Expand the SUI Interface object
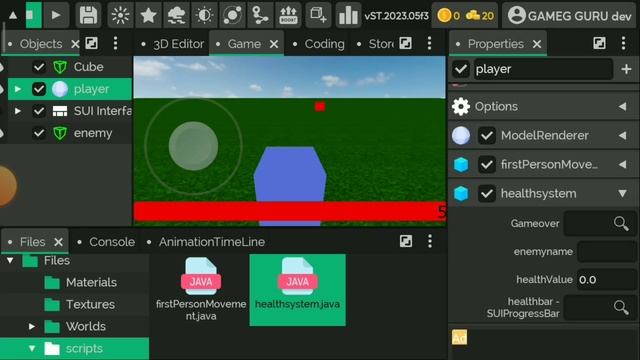The width and height of the screenshot is (640, 360). click(18, 111)
